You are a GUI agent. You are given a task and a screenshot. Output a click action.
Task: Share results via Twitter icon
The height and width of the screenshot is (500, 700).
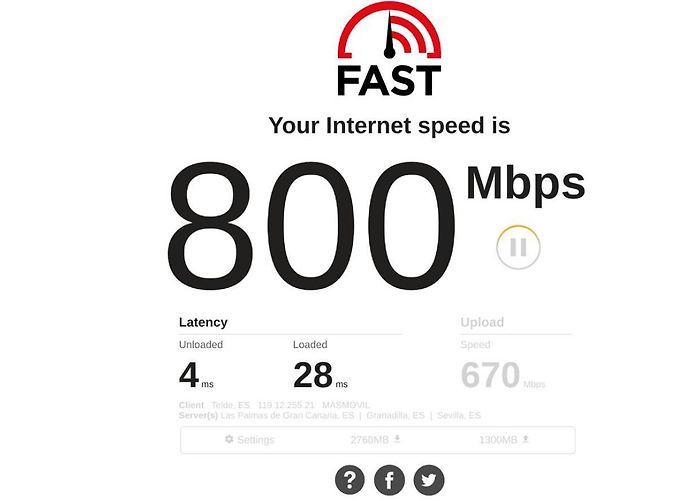[429, 480]
